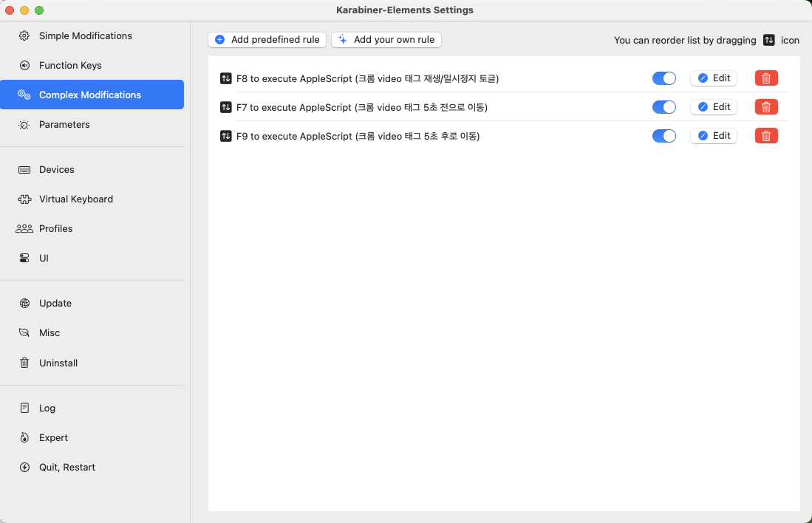Click the Function Keys speaker icon
Viewport: 812px width, 523px height.
(24, 65)
